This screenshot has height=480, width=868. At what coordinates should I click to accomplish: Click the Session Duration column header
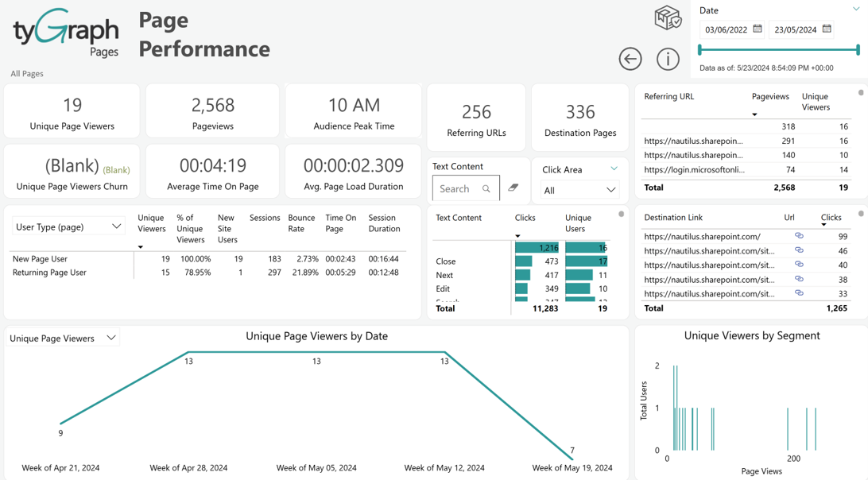(384, 223)
